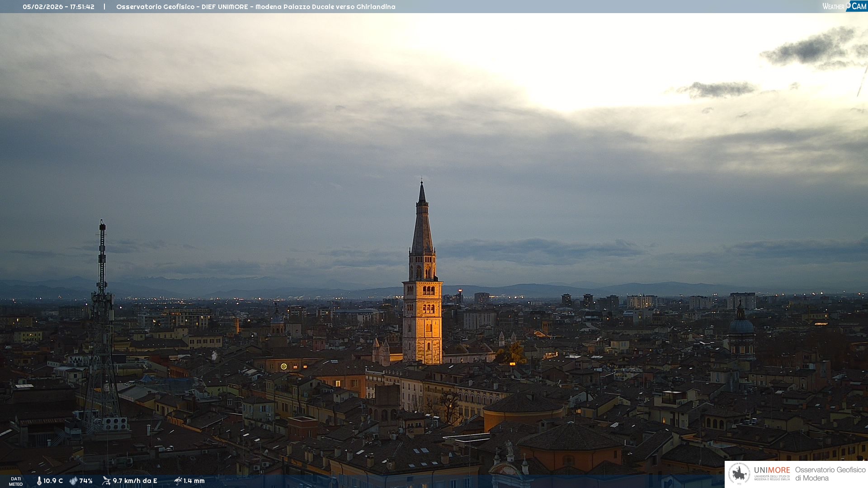The image size is (868, 488).
Task: Click the 74% humidity value
Action: tap(86, 481)
